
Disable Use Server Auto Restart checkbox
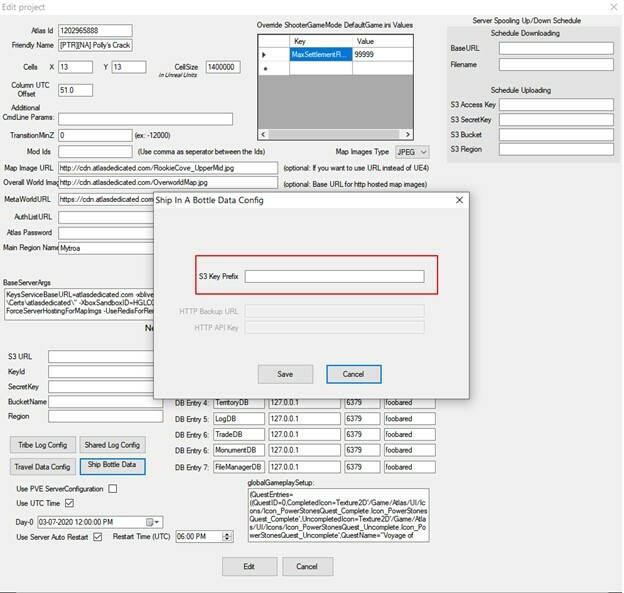click(98, 537)
